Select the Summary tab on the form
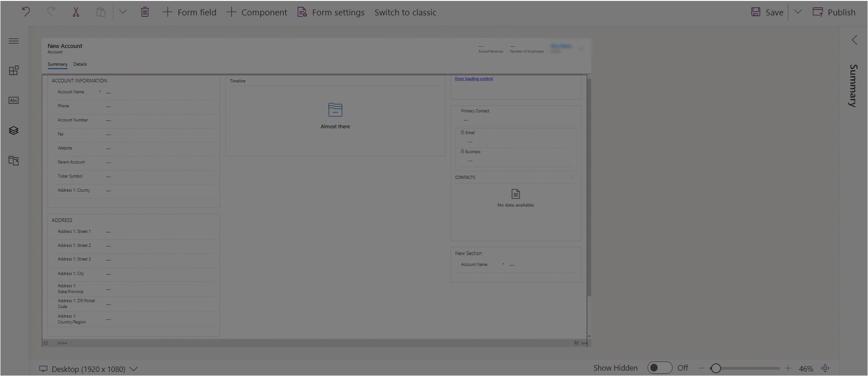Image resolution: width=868 pixels, height=376 pixels. click(x=58, y=64)
